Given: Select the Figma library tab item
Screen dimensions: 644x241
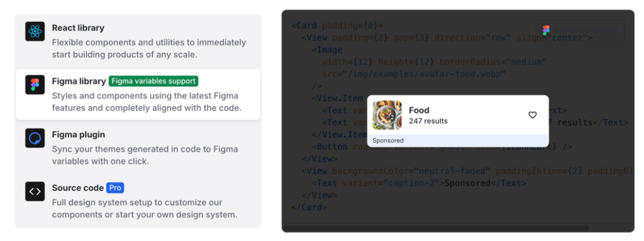Looking at the screenshot, I should [138, 94].
